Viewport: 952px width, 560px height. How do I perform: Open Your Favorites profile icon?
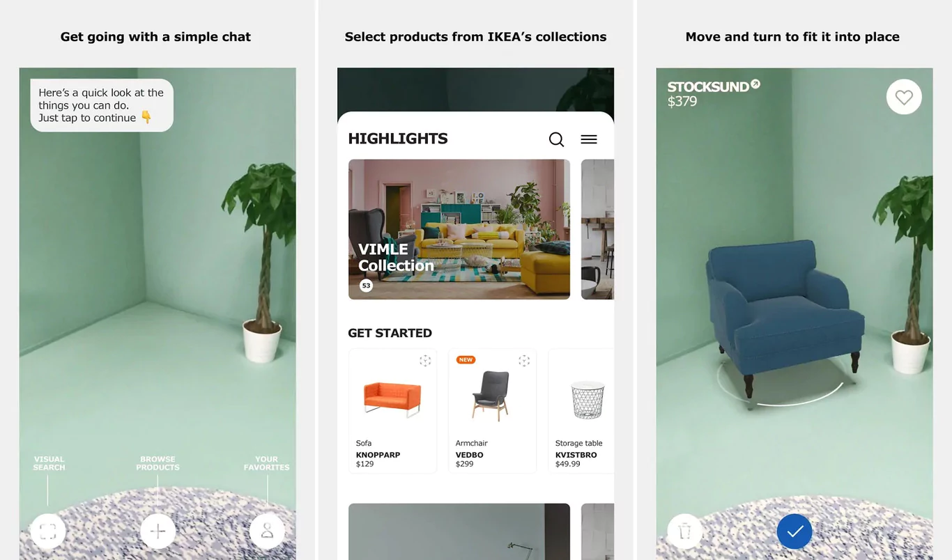point(267,531)
